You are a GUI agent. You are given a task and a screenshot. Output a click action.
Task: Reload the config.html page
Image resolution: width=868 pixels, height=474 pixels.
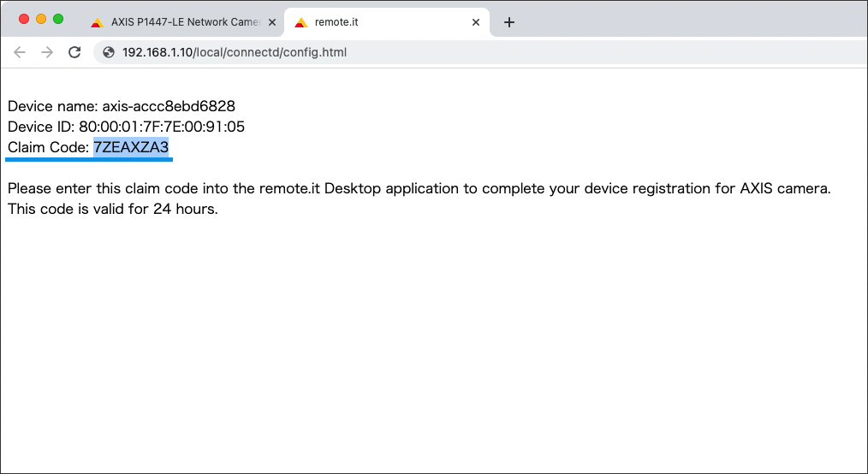pyautogui.click(x=74, y=52)
